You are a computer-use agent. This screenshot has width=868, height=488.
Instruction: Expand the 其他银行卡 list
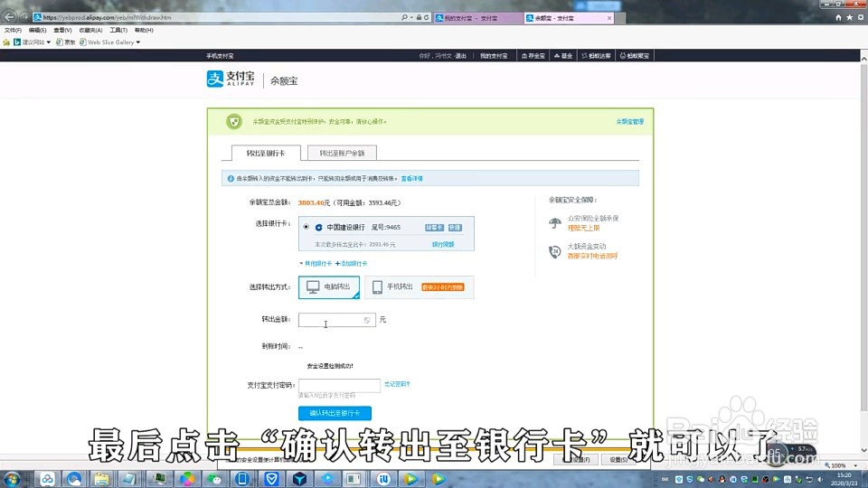click(x=316, y=263)
